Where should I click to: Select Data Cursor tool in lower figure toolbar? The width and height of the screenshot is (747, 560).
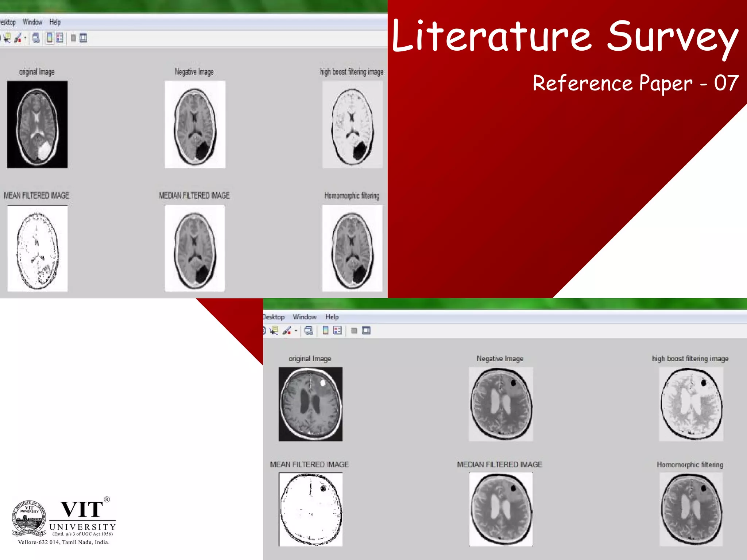click(274, 330)
